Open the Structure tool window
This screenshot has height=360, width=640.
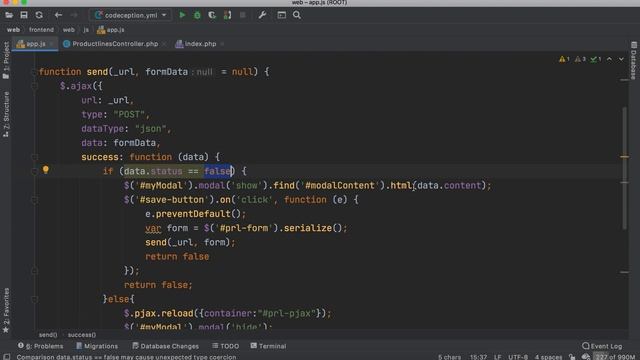6,114
